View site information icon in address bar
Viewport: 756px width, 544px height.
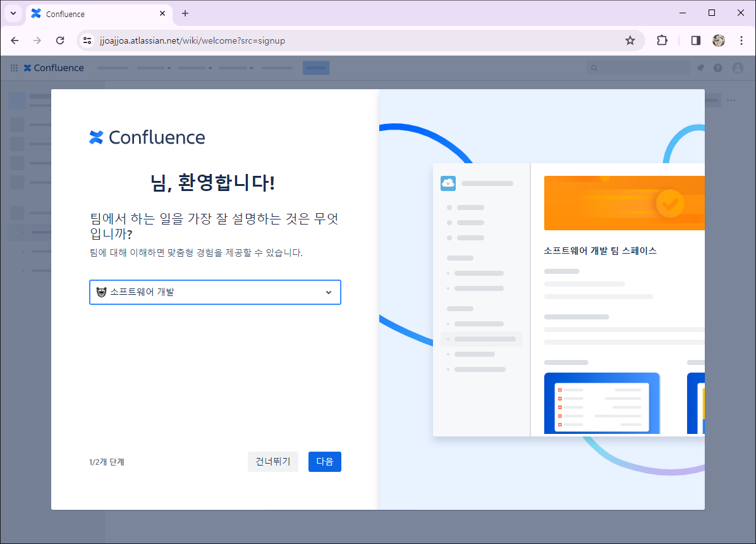tap(87, 40)
